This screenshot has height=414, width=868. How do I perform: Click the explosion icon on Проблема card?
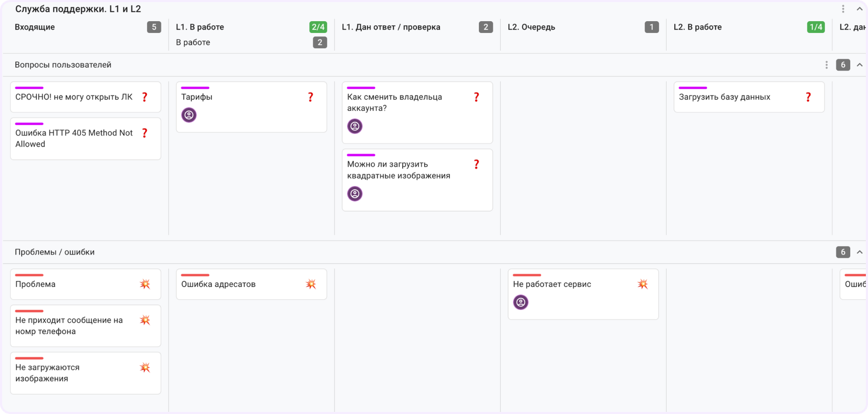point(145,284)
